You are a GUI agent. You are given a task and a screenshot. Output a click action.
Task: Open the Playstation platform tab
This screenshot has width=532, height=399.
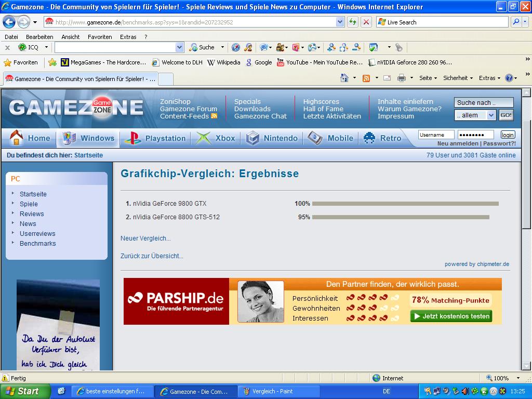tap(155, 138)
